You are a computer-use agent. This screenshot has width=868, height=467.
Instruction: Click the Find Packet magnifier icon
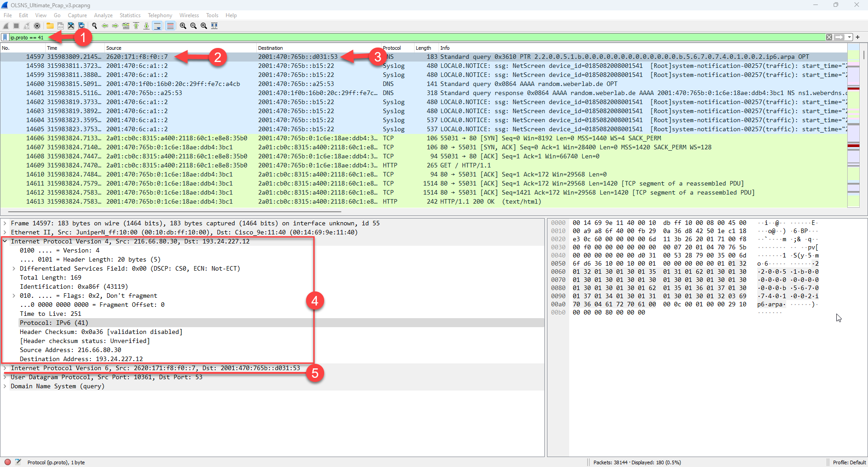(x=94, y=26)
